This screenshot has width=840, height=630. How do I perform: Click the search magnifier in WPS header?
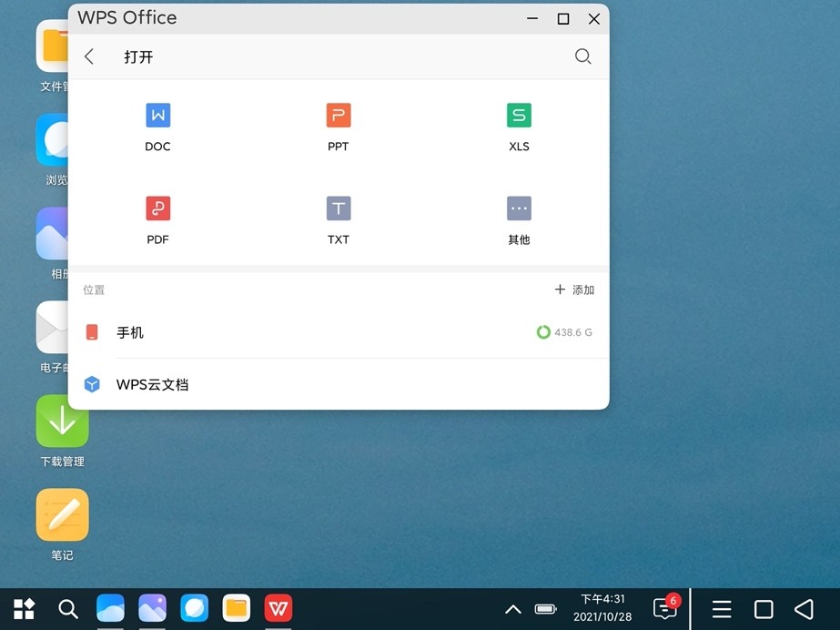point(583,56)
